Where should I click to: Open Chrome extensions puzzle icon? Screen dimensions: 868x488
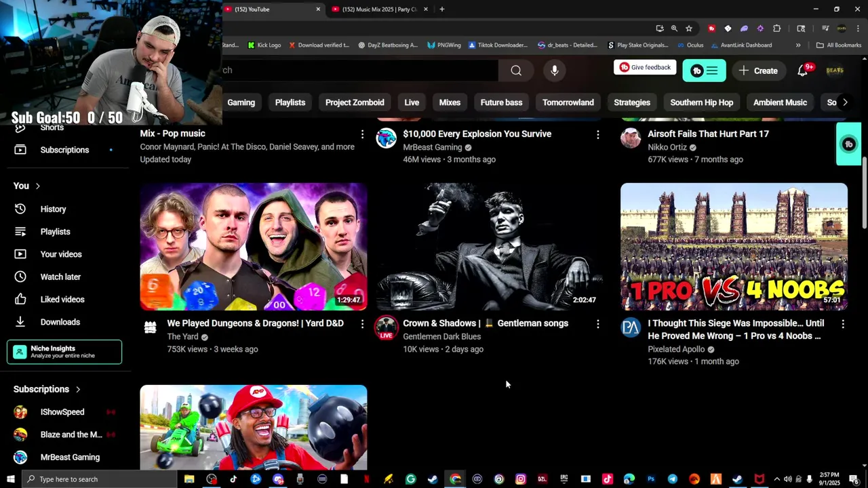click(776, 28)
